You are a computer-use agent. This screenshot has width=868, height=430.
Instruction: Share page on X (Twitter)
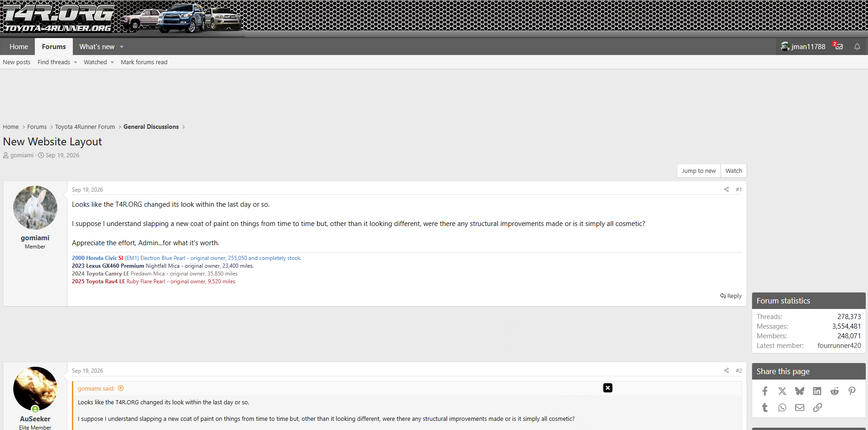pyautogui.click(x=782, y=391)
